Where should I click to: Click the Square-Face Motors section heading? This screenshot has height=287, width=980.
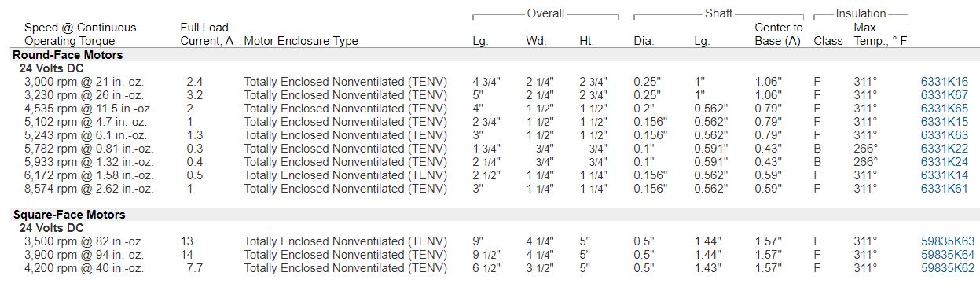69,215
